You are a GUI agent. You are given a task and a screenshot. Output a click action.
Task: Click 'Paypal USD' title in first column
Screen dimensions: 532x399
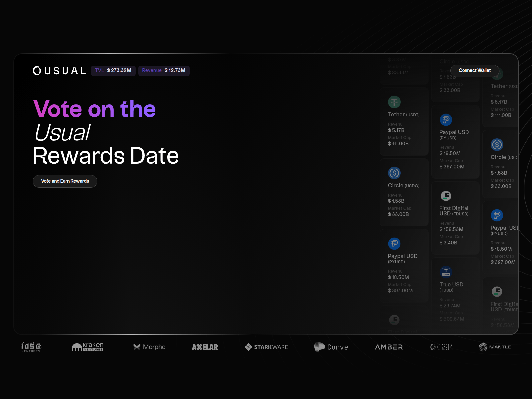coord(403,256)
